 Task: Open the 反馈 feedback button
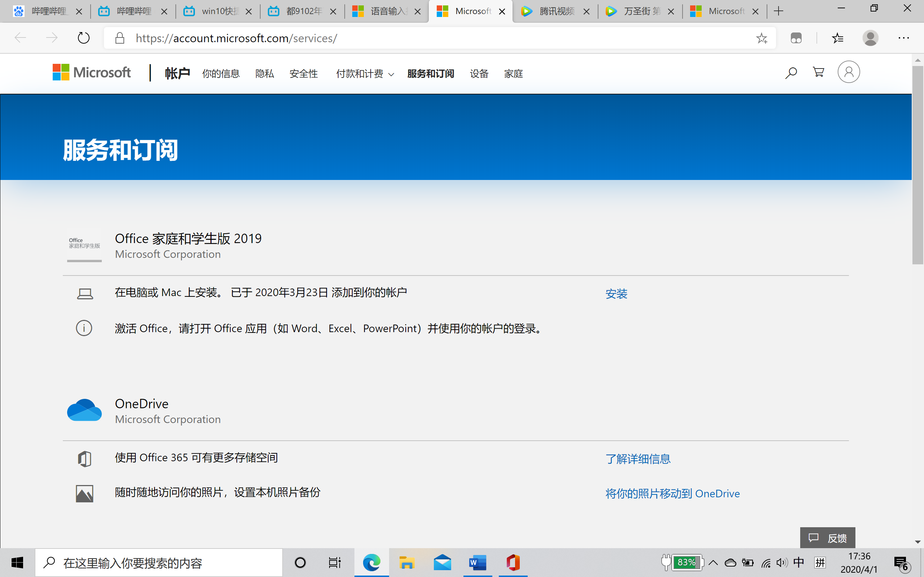click(827, 538)
